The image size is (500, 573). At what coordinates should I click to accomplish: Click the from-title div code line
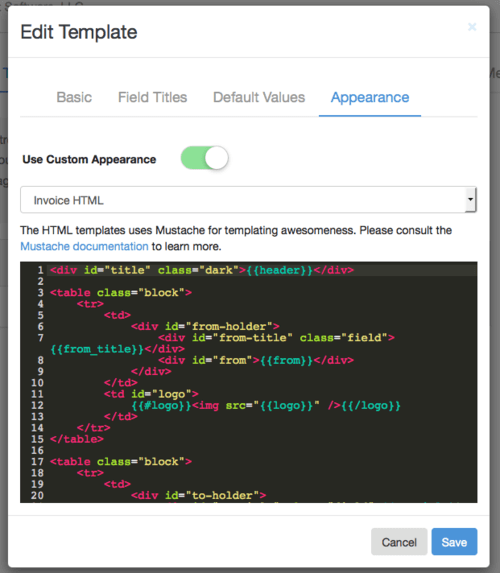click(x=276, y=338)
